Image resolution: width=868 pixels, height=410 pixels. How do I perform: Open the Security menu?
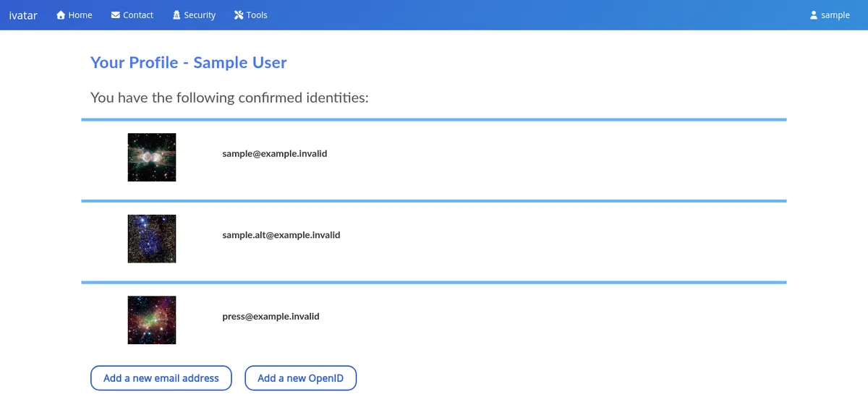(195, 15)
